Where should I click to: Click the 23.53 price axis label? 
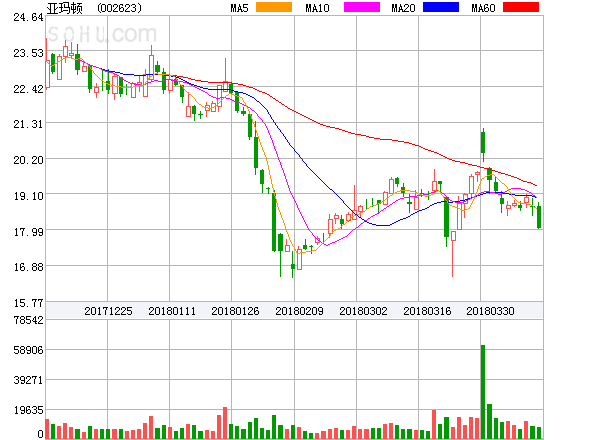[28, 53]
